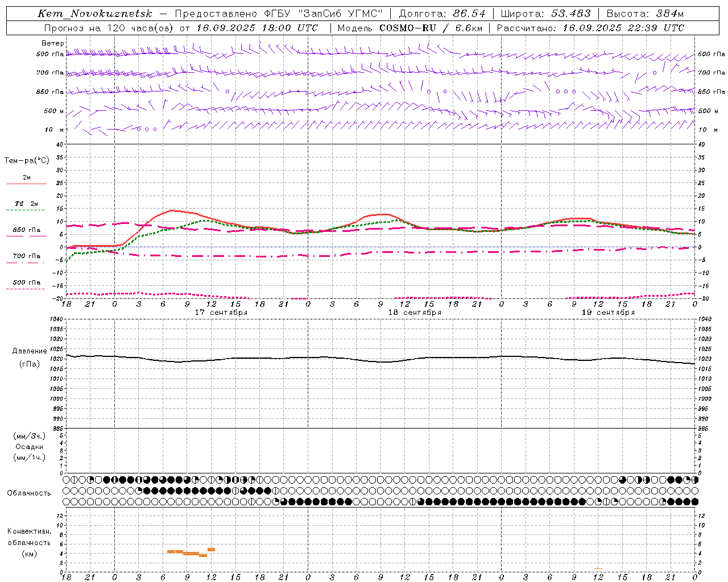Viewport: 728px width, 582px height.
Task: Click the (км) unit label for convective cloud
Action: click(x=29, y=554)
